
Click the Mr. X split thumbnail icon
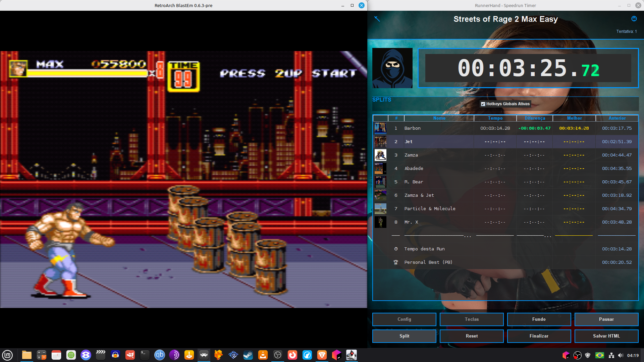(380, 222)
